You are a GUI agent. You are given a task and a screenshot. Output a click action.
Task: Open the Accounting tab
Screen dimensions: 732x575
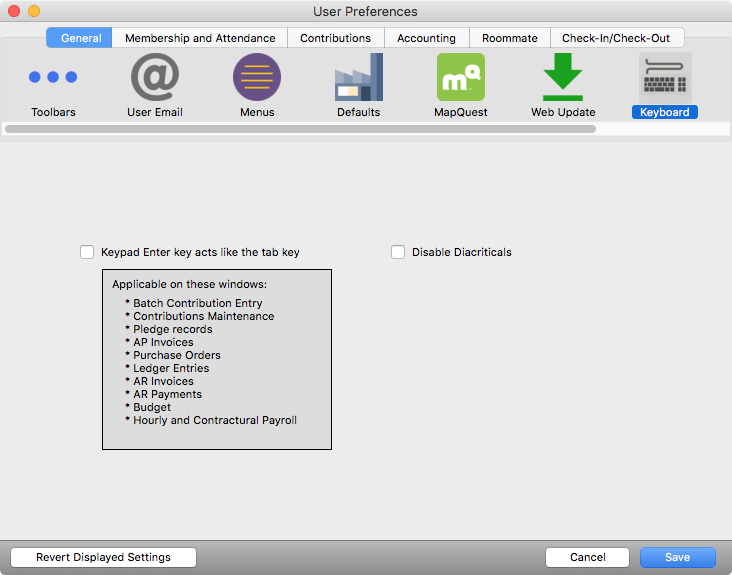click(426, 38)
